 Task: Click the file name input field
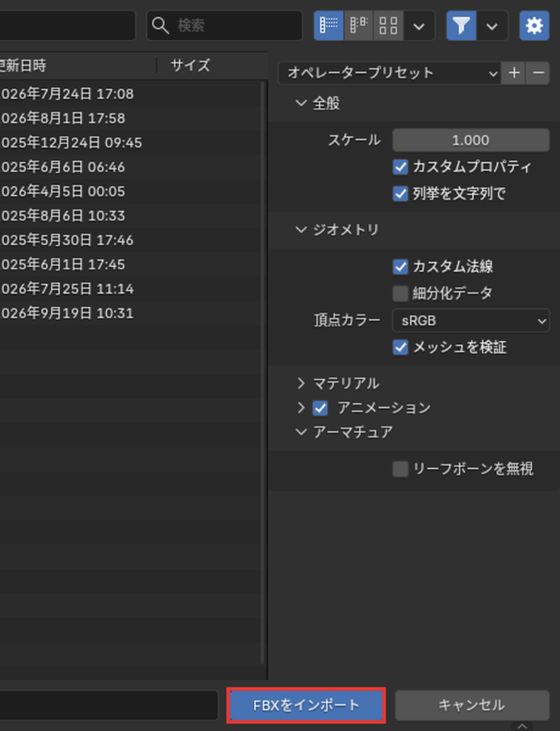(x=109, y=705)
